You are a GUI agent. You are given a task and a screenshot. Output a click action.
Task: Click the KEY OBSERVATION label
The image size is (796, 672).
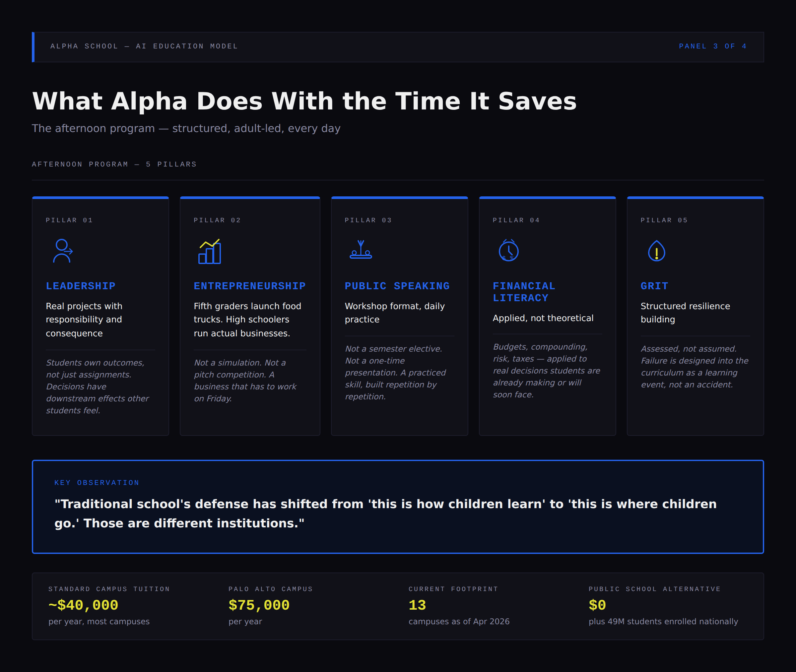click(97, 483)
